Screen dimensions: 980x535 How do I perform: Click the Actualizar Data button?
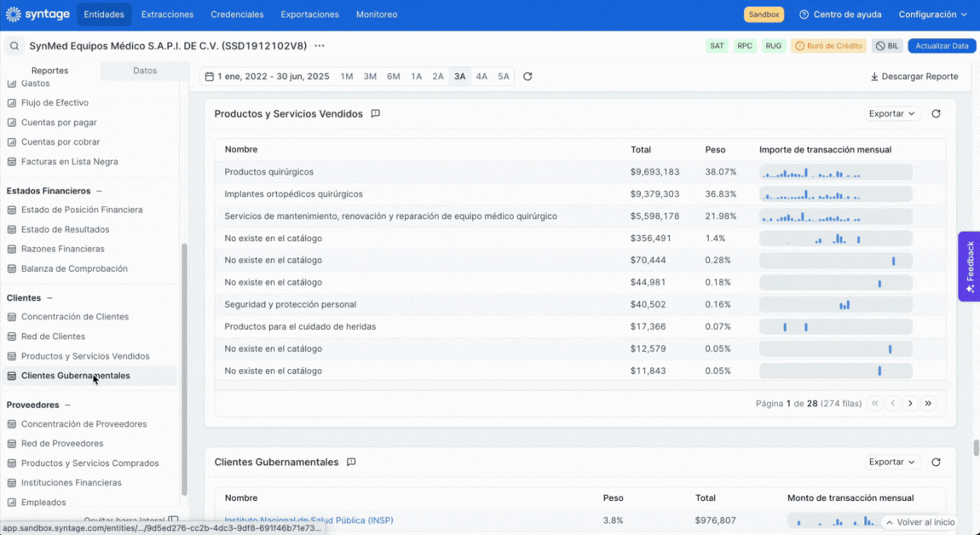pyautogui.click(x=942, y=46)
